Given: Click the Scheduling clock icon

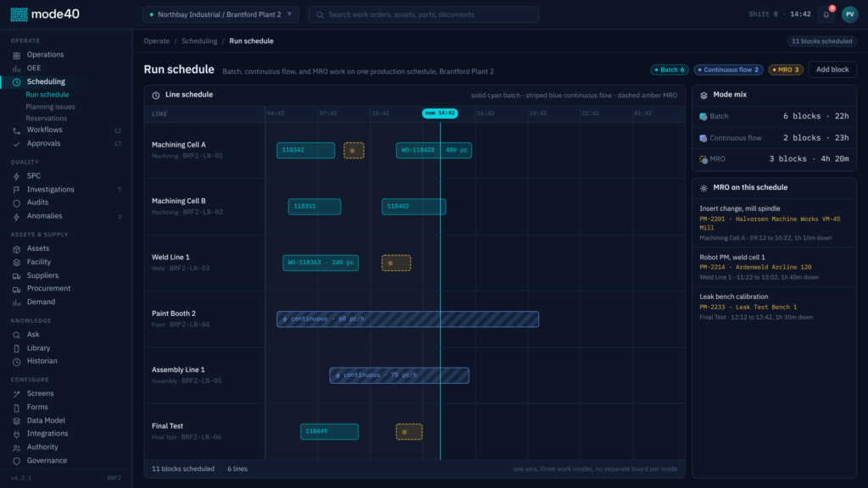Looking at the screenshot, I should [17, 82].
